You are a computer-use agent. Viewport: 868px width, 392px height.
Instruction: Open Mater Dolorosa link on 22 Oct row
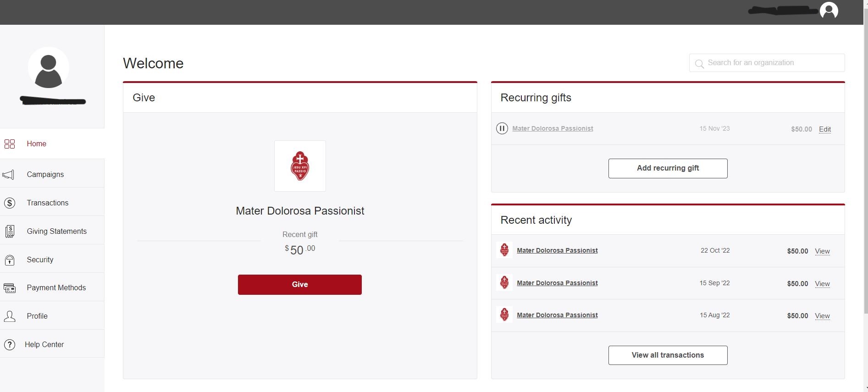tap(557, 250)
